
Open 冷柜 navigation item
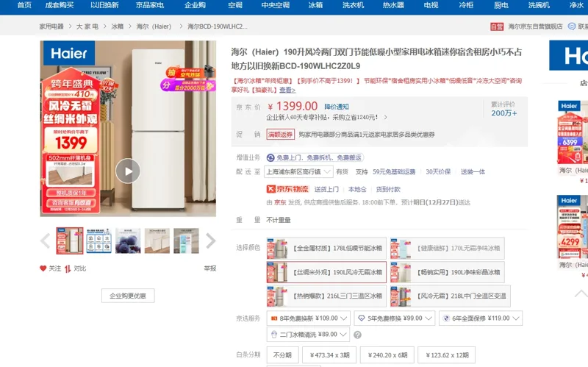(466, 5)
